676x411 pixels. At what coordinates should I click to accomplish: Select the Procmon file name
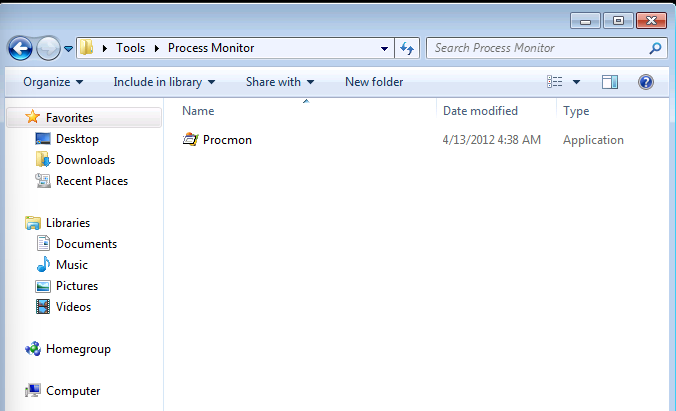click(x=227, y=140)
